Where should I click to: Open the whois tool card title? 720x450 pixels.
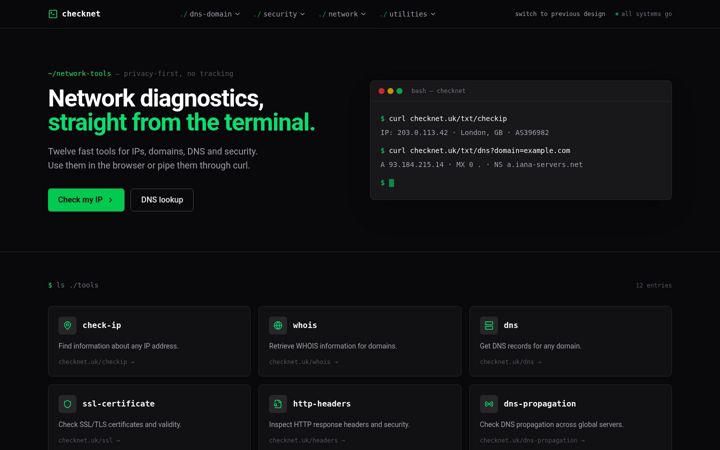pos(305,325)
